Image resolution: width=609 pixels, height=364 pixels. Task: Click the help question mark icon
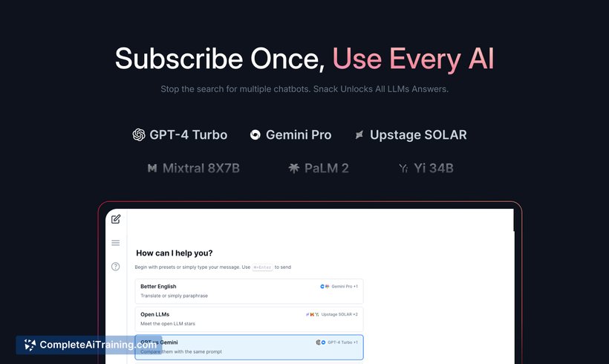[115, 267]
